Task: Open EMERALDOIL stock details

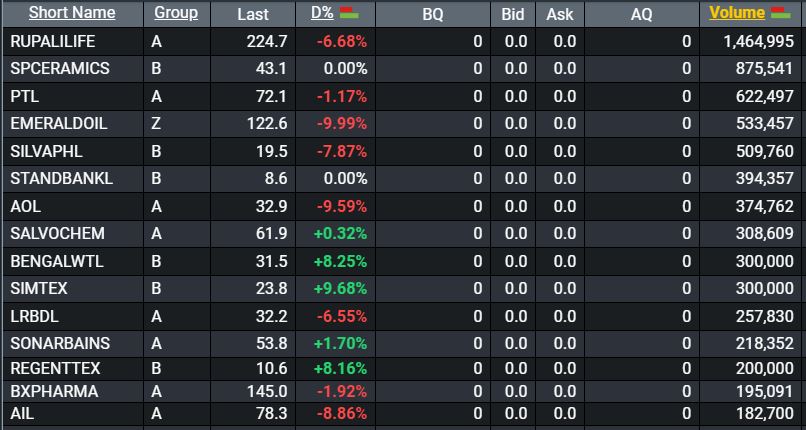Action: [58, 124]
